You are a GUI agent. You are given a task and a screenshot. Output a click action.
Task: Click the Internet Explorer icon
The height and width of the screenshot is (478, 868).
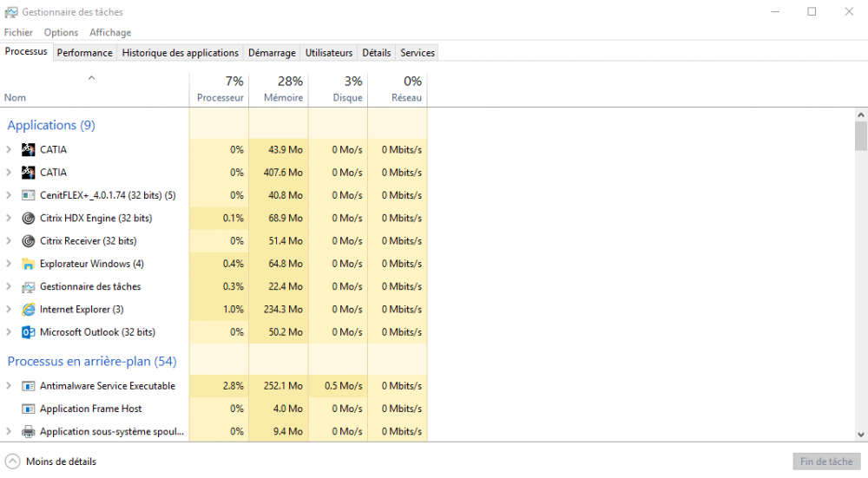pos(28,310)
